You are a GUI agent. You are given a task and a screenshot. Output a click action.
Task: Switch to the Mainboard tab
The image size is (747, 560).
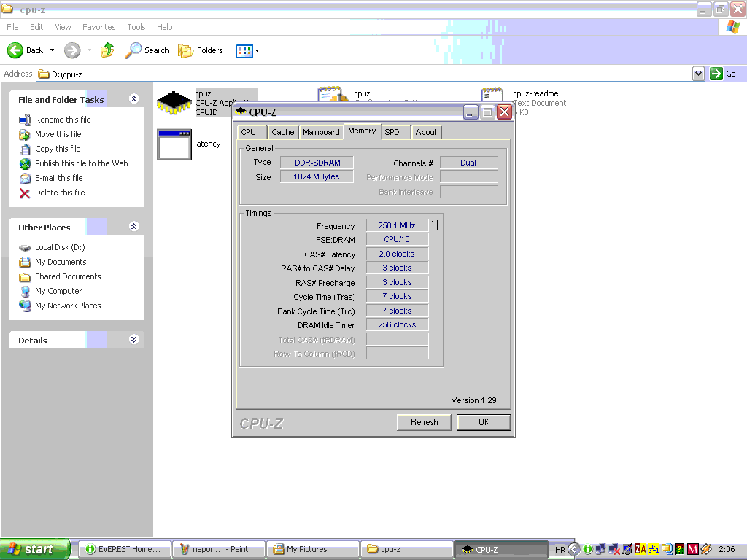(x=321, y=132)
